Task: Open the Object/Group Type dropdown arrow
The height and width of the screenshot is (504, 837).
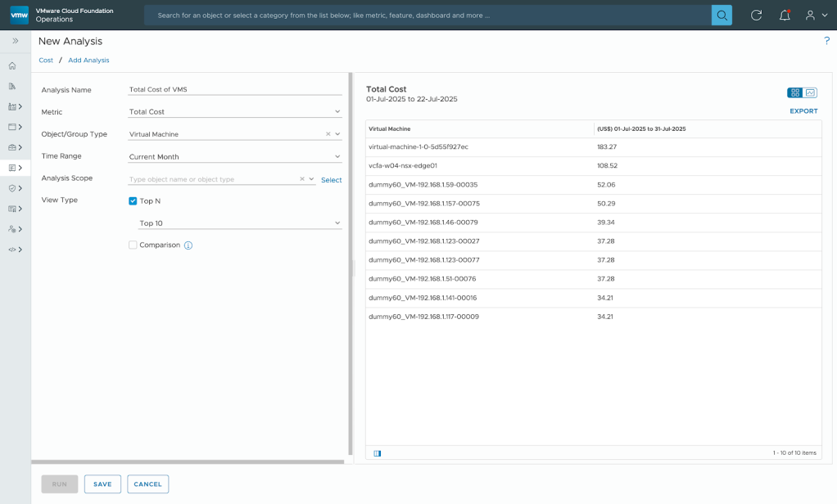Action: click(337, 134)
